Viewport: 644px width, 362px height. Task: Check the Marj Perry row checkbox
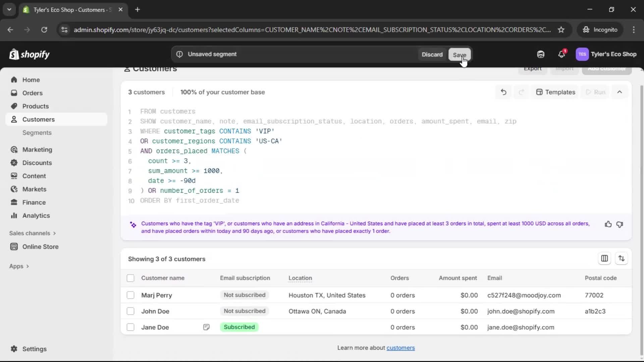click(130, 295)
